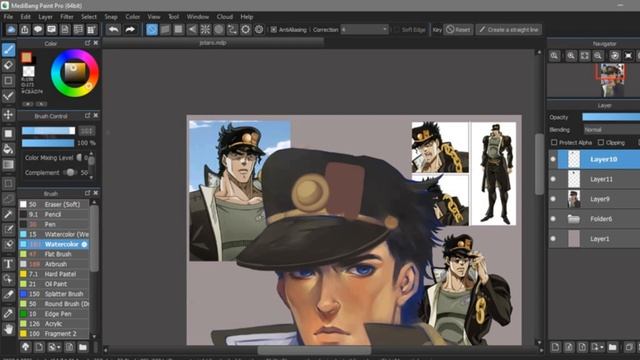Viewport: 640px width, 360px height.
Task: Click the Undo arrow
Action: 113,29
